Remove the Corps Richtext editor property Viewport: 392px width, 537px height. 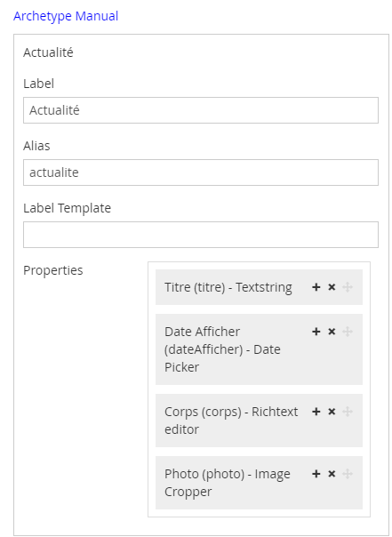[332, 412]
